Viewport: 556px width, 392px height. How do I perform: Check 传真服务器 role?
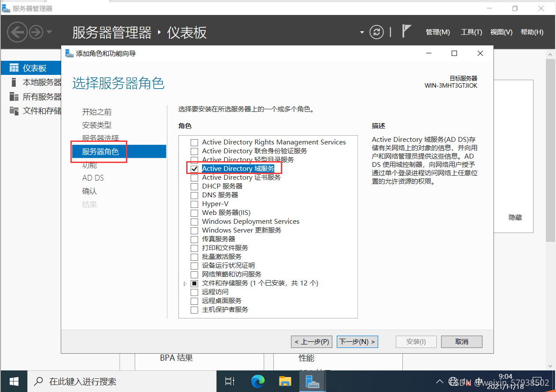click(194, 239)
